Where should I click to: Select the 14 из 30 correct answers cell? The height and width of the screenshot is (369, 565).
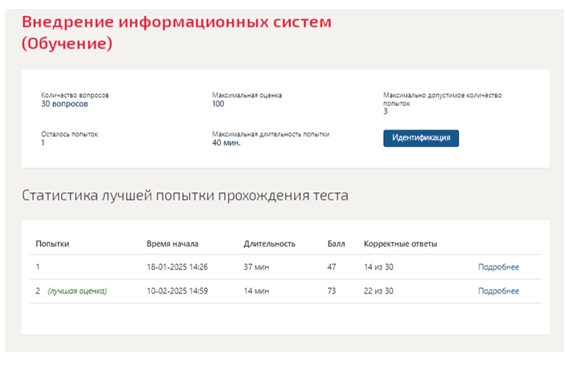pyautogui.click(x=378, y=267)
